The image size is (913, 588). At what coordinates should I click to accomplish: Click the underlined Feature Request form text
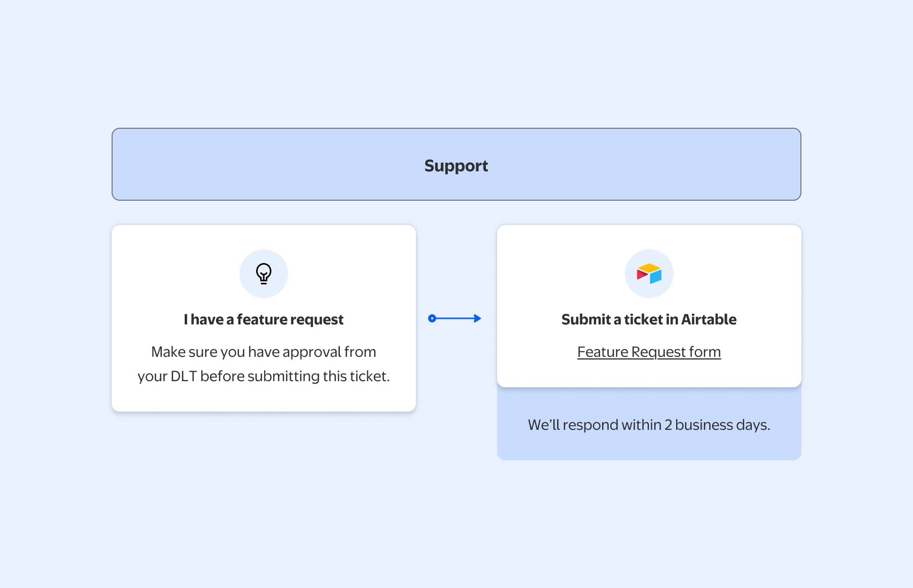pyautogui.click(x=649, y=351)
